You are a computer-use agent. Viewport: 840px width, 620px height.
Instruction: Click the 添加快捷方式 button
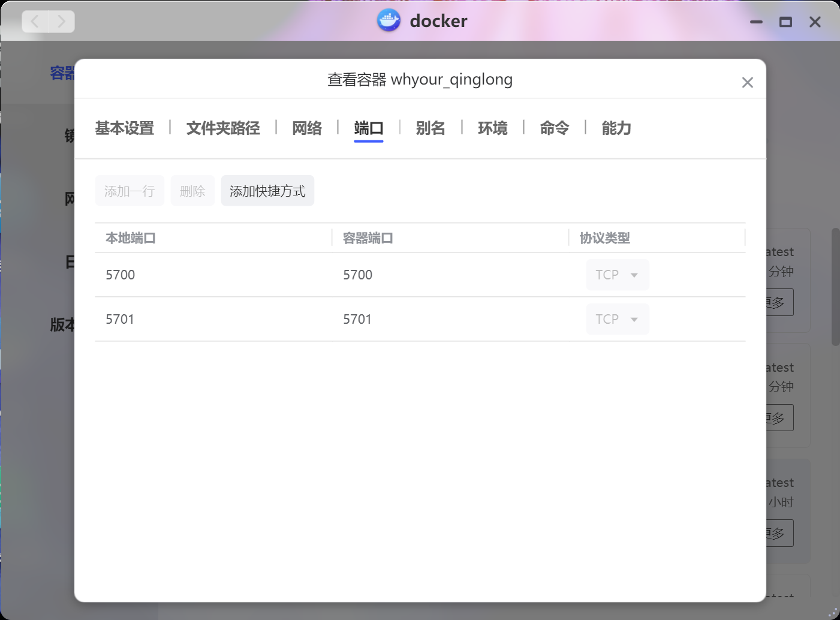(267, 191)
